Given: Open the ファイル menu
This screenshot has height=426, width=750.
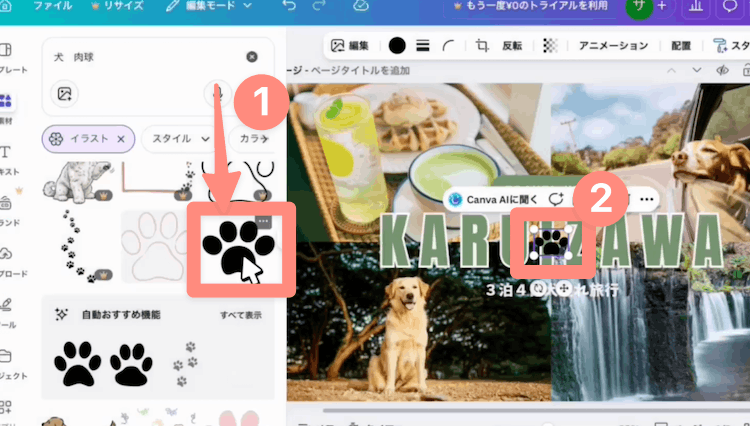Looking at the screenshot, I should coord(52,6).
